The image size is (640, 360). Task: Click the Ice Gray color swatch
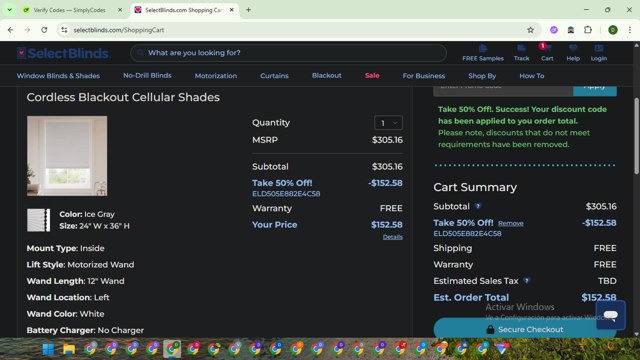(38, 220)
